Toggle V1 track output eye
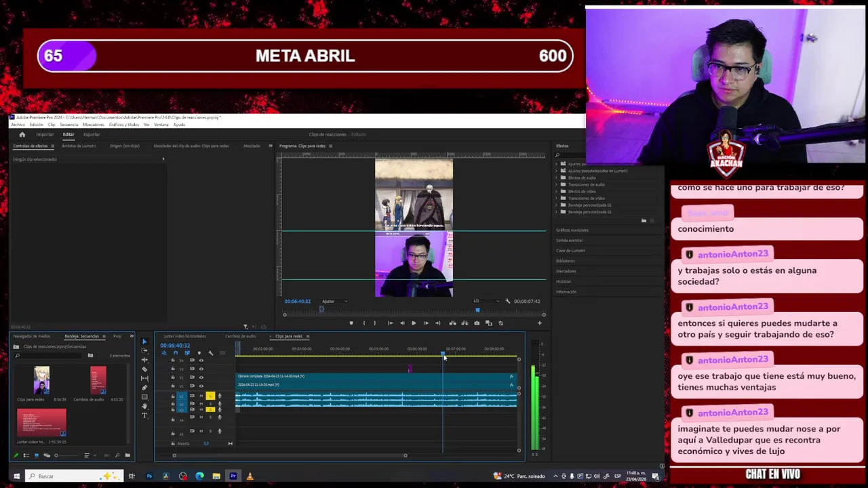This screenshot has height=488, width=868. click(x=201, y=386)
